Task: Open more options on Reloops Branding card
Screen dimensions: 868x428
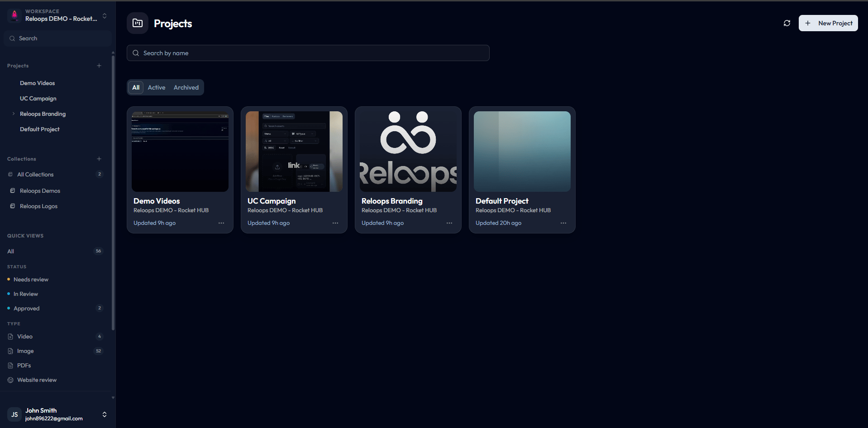Action: (x=449, y=223)
